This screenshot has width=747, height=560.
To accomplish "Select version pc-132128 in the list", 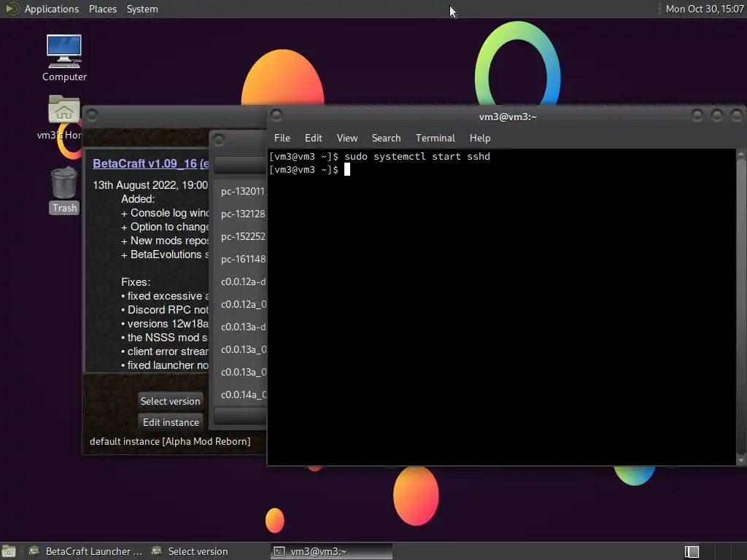I will coord(240,214).
